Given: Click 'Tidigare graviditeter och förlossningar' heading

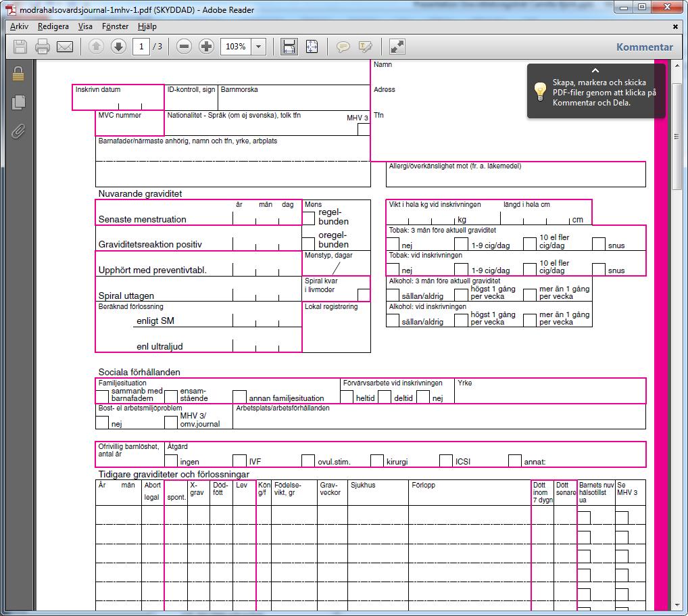Looking at the screenshot, I should (x=174, y=474).
